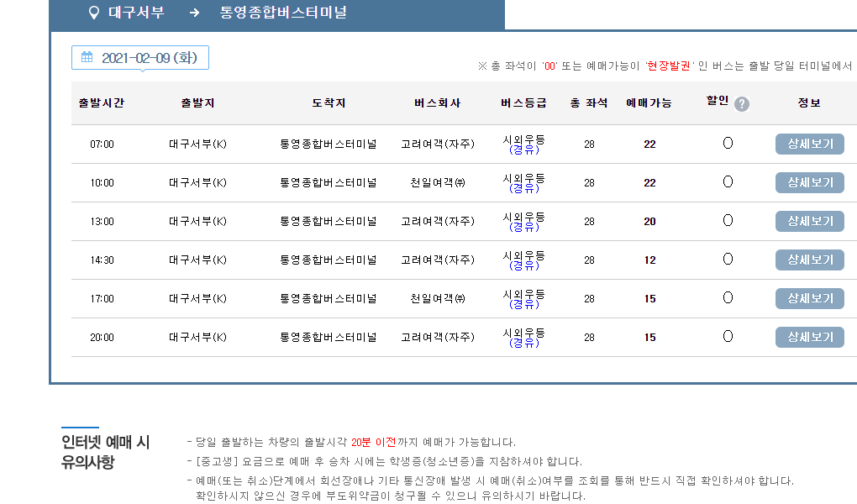Click the 통영종합버스터미널 arrival terminal title
The image size is (857, 504).
[x=283, y=13]
